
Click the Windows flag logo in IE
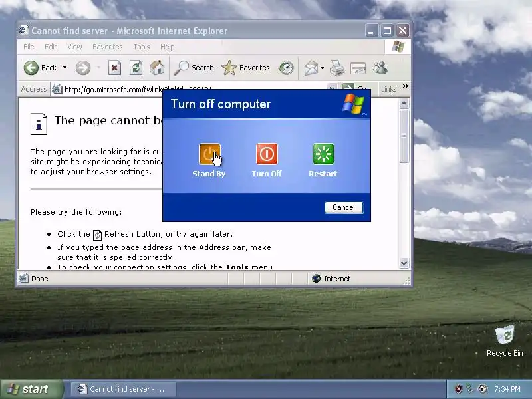(398, 47)
